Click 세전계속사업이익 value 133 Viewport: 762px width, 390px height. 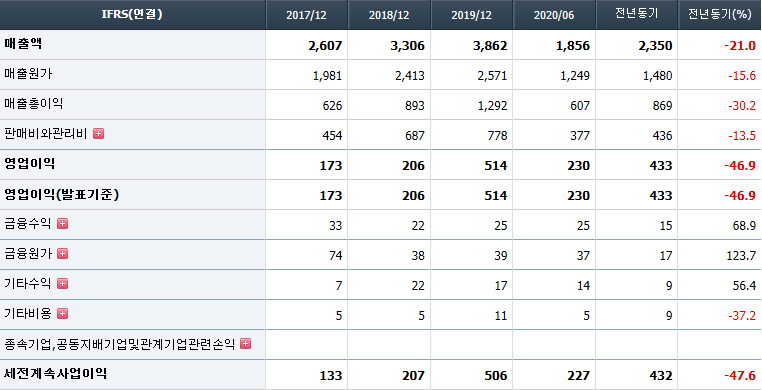[331, 376]
